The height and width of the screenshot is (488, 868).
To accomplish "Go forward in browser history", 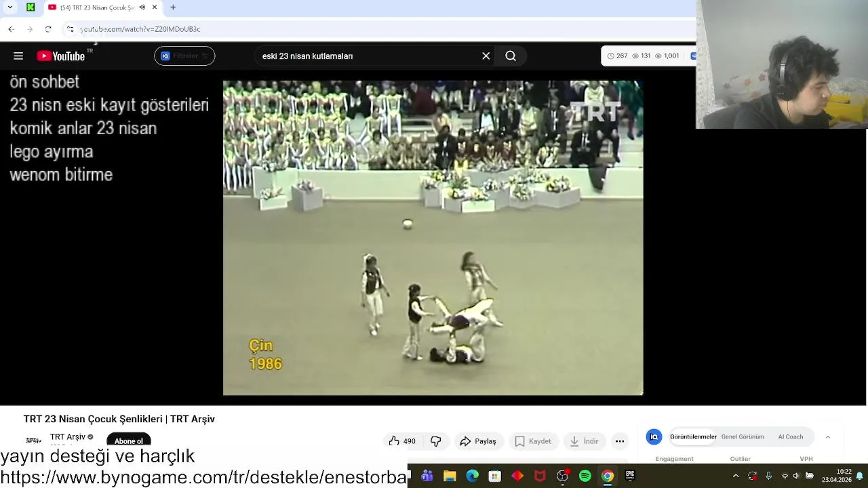I will click(x=29, y=29).
